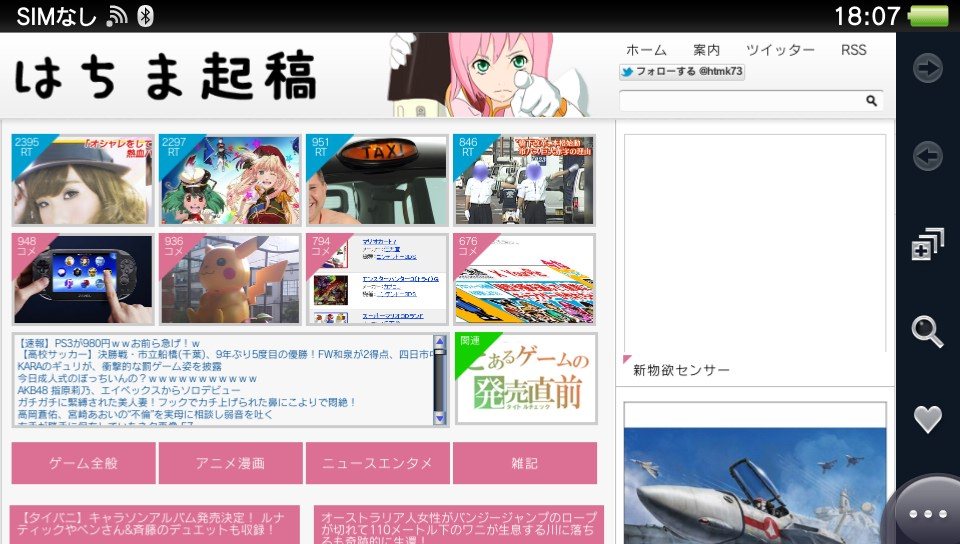Open the 2297 RT anime girls thumbnail

click(x=230, y=180)
